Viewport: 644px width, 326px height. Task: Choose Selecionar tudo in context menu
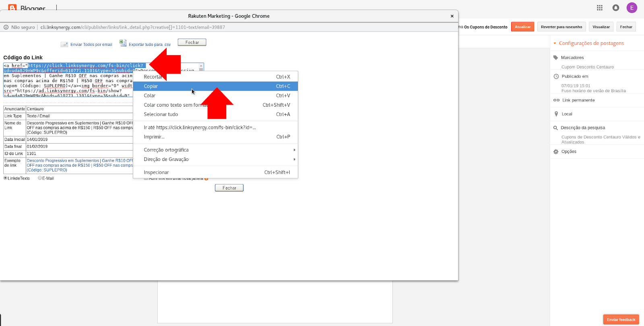click(x=216, y=114)
